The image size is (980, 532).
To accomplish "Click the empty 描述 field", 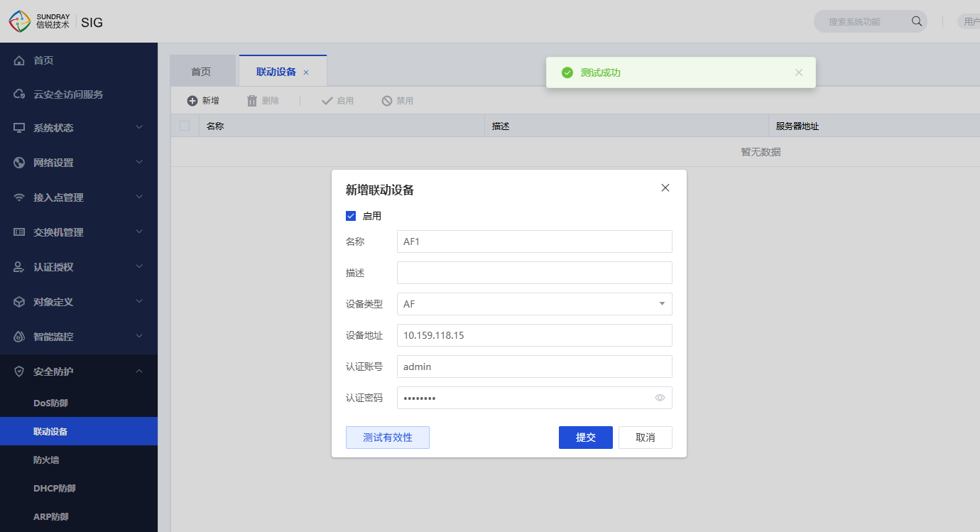I will (535, 273).
